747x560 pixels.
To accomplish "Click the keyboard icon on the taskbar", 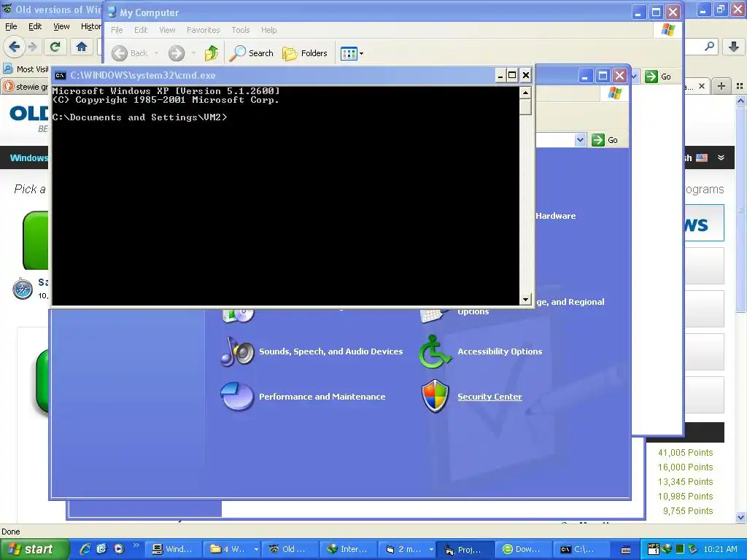I will point(627,550).
